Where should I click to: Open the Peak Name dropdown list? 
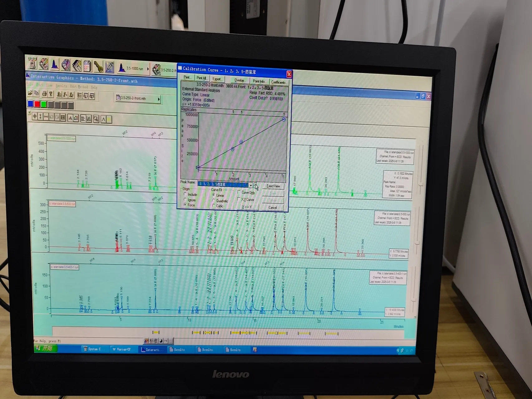(251, 185)
